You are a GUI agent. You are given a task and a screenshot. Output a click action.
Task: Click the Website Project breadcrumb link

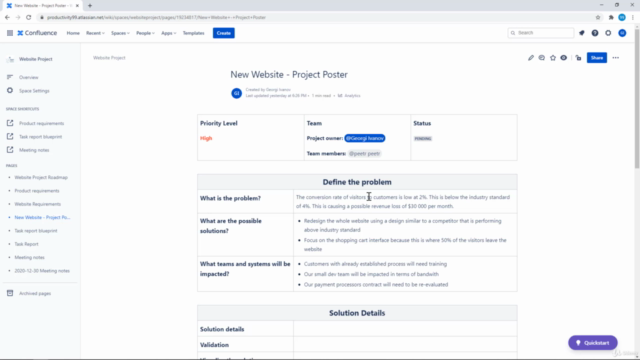point(109,58)
